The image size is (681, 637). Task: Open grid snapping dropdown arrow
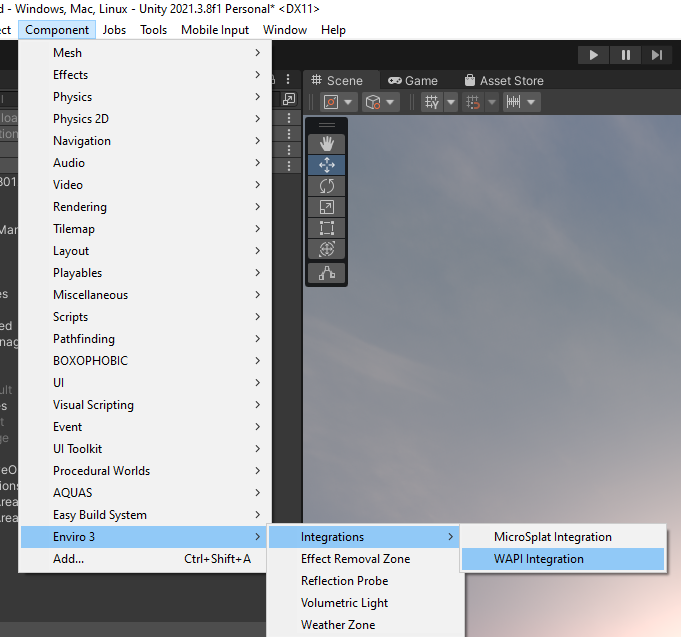[x=492, y=102]
